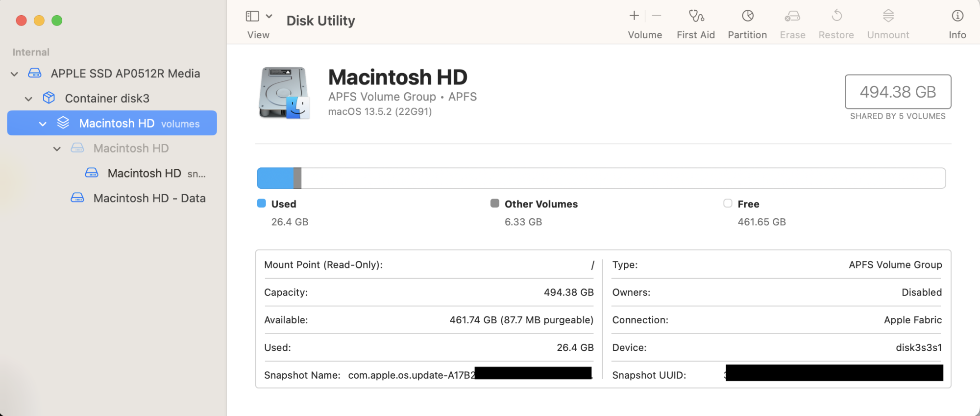Click the Erase label in toolbar
Screen dimensions: 980x416
point(793,35)
